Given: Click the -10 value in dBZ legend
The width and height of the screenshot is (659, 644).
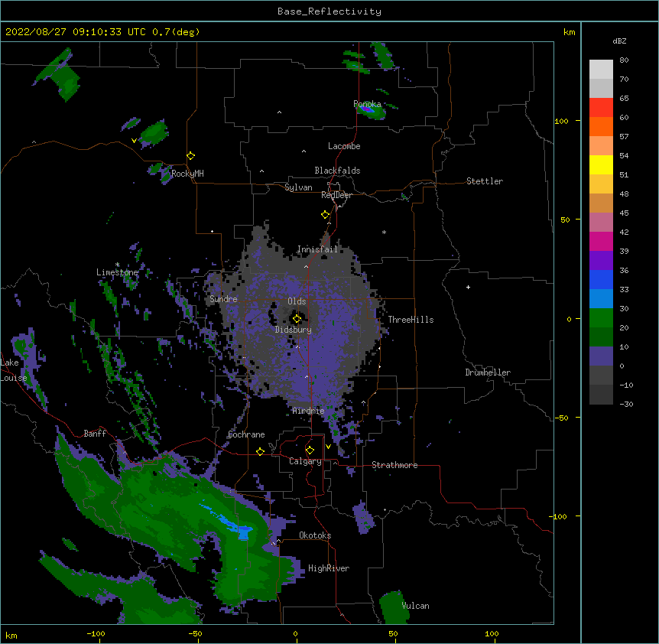Looking at the screenshot, I should point(626,385).
